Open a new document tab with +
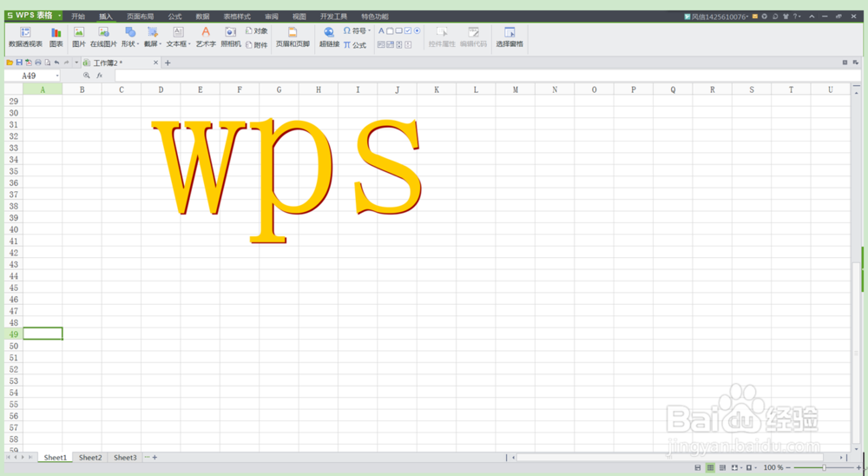Image resolution: width=868 pixels, height=476 pixels. pos(168,63)
